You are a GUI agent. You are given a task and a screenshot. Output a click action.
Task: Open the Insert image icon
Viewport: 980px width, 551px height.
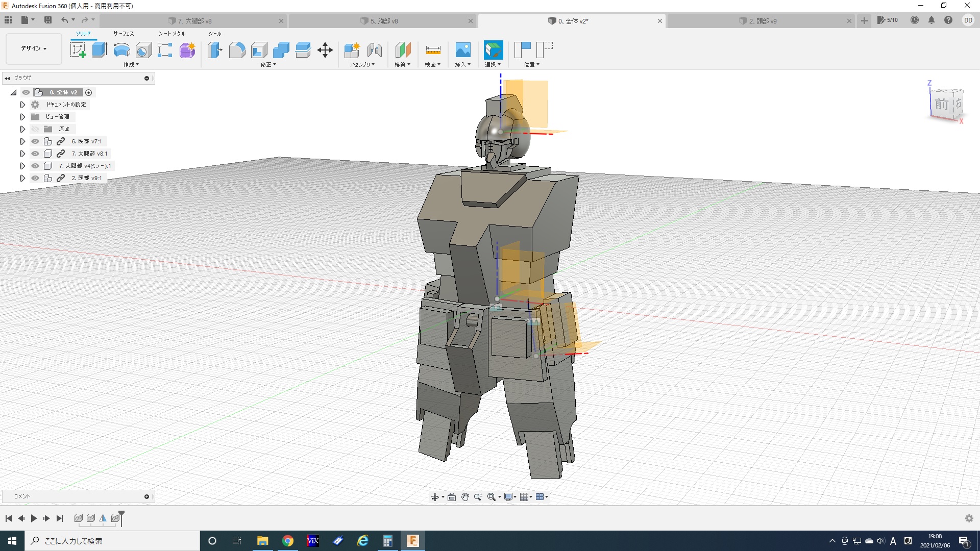point(463,50)
